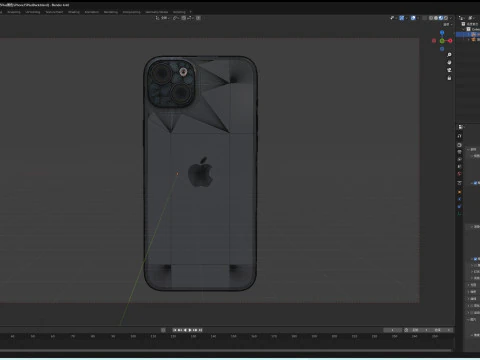Switch to the Scripting workspace tab
Viewport: 480px width, 360px height.
[x=179, y=12]
